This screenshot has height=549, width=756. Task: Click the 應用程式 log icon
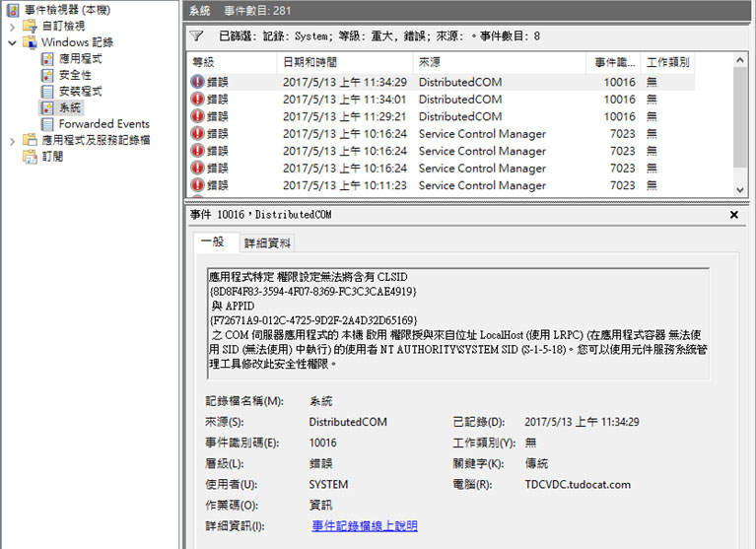point(47,59)
